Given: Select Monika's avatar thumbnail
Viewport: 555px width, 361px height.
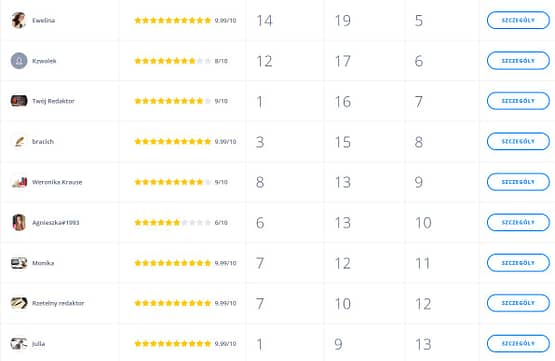Looking at the screenshot, I should (19, 263).
